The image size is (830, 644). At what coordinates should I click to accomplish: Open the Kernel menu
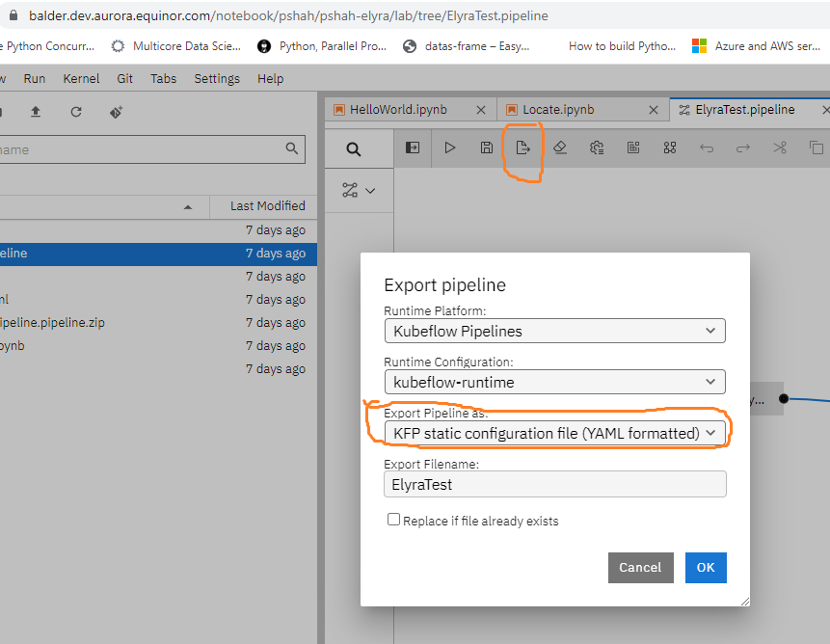pyautogui.click(x=81, y=79)
